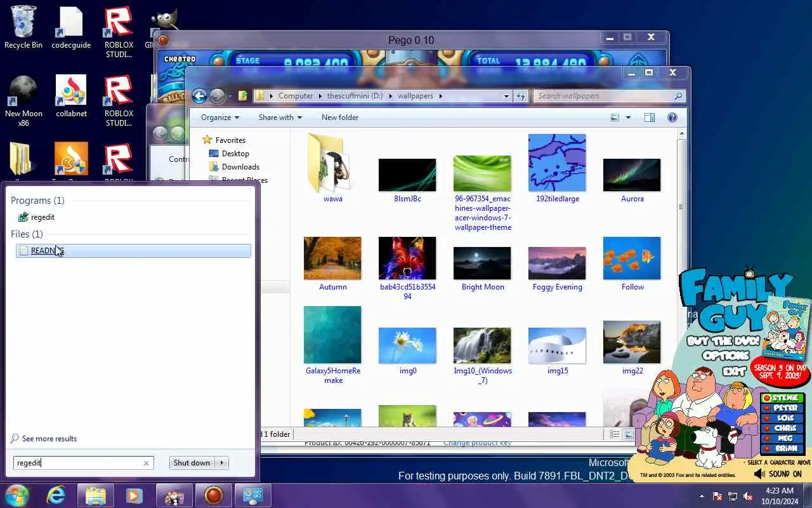Open recent pages dropdown beside Explorer forward button
The width and height of the screenshot is (812, 508).
tap(230, 97)
